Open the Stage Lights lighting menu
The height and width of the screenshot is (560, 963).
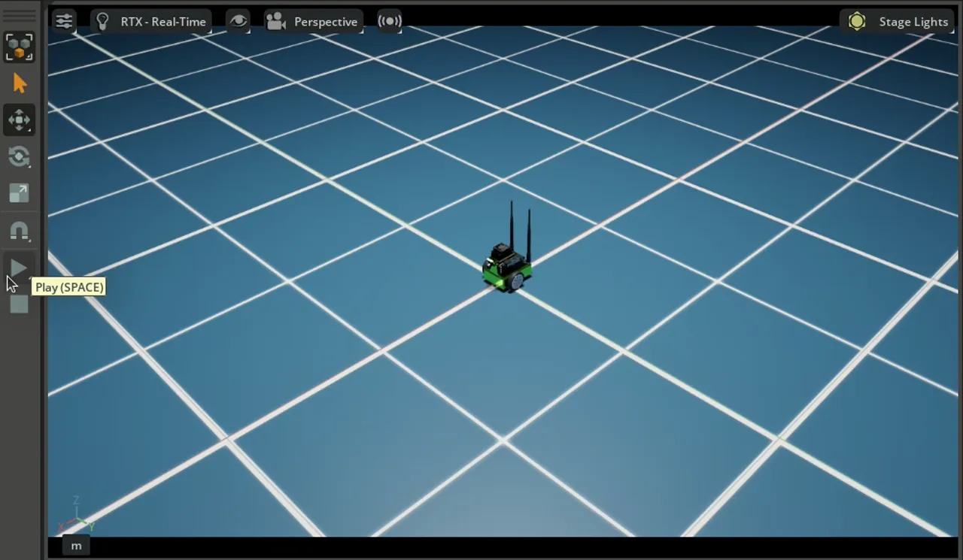(900, 22)
